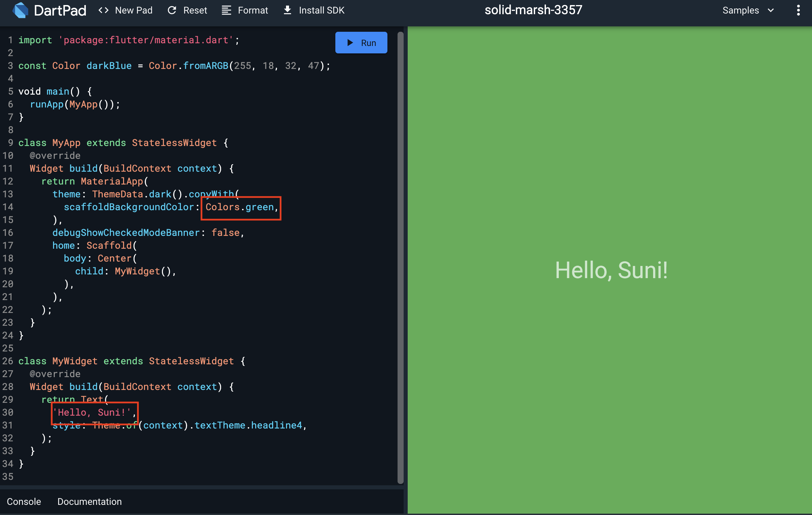The image size is (812, 515).
Task: Open the three-dot overflow menu
Action: pos(798,10)
